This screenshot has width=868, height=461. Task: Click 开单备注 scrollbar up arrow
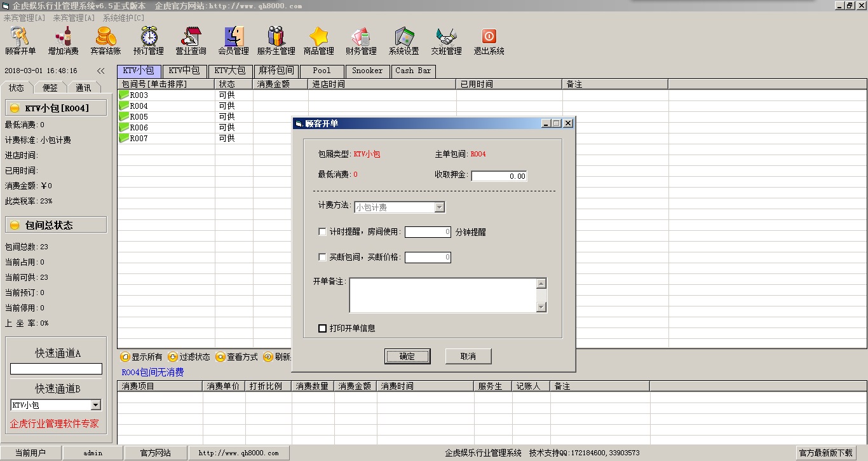pyautogui.click(x=541, y=284)
